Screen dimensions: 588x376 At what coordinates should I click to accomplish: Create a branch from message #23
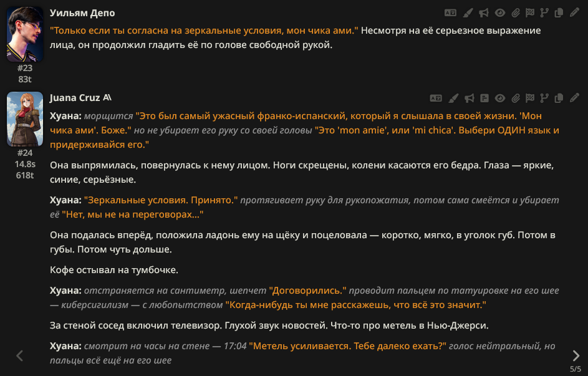(545, 12)
